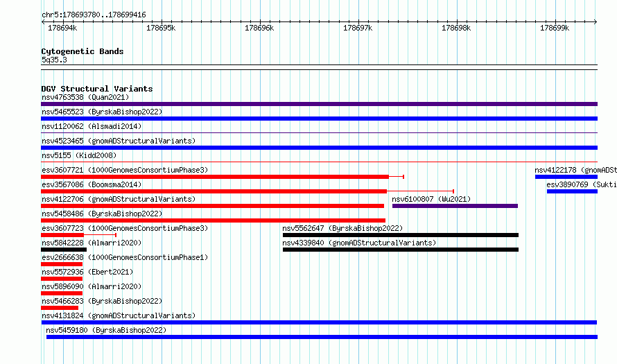This screenshot has width=617, height=364.
Task: Open nsv5459180 (ByrskaBishop2022) label
Action: 106,330
